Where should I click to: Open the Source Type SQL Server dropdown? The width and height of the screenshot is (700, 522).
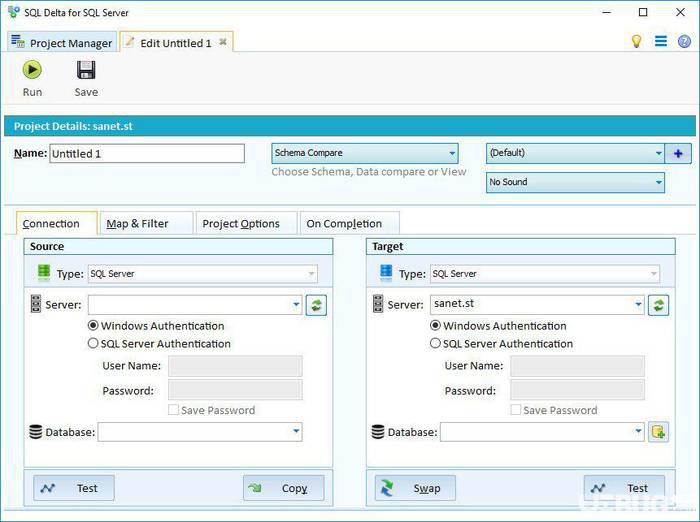(203, 274)
